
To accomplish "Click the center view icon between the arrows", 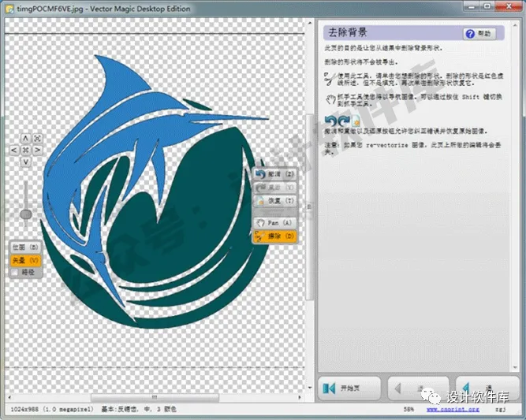I will [x=25, y=150].
